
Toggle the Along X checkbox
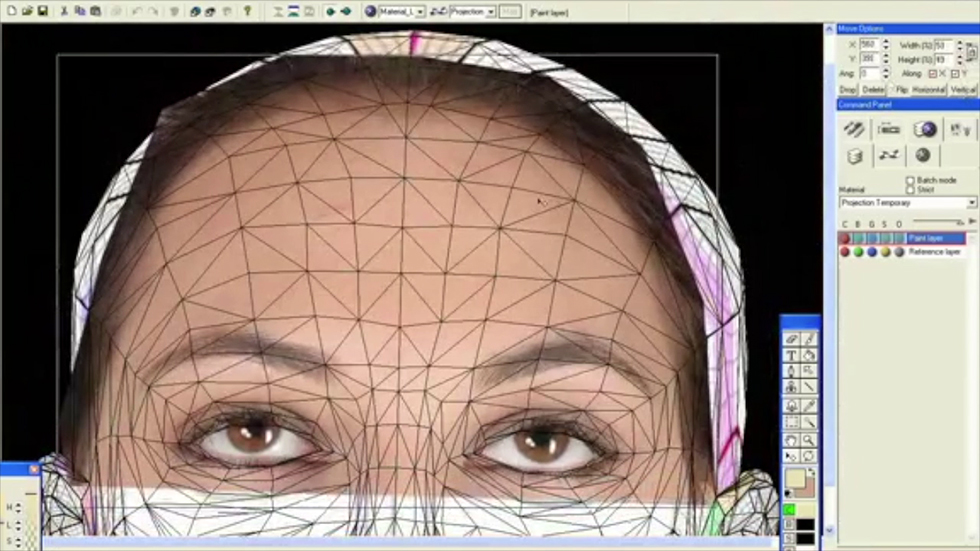(x=932, y=74)
